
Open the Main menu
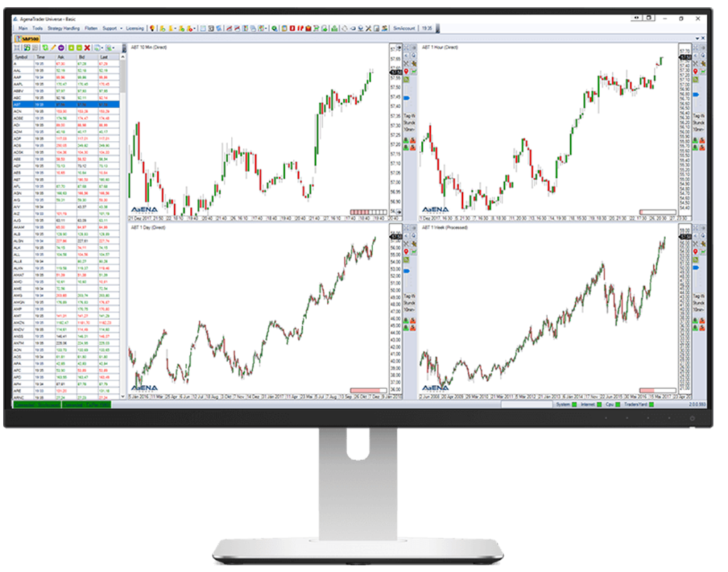point(23,28)
